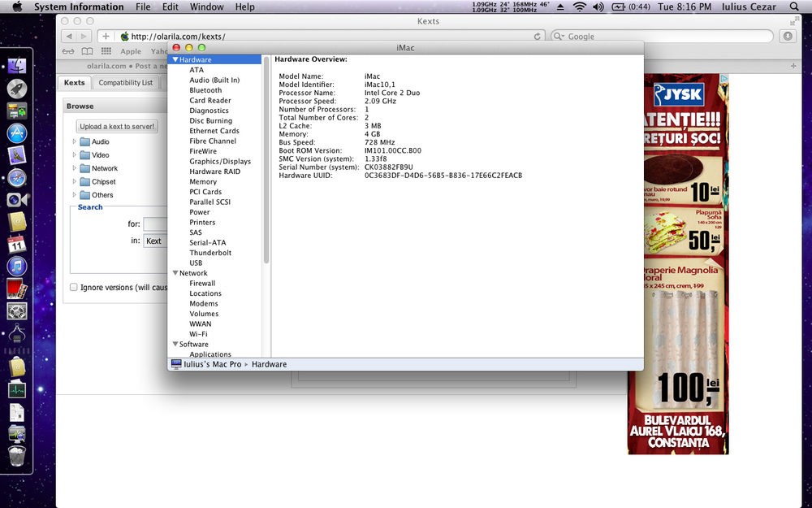Open System Preferences gear icon in dock
This screenshot has width=812, height=508.
click(17, 310)
